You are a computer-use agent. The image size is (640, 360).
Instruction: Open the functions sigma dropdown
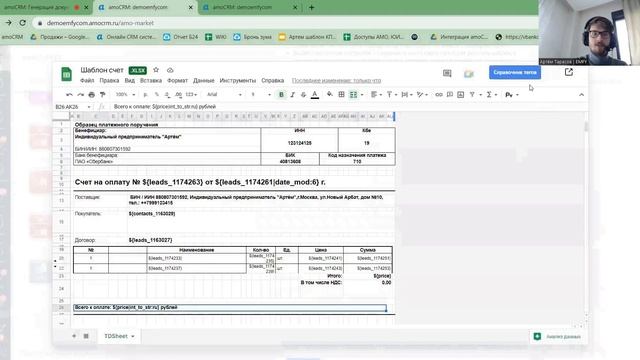491,95
